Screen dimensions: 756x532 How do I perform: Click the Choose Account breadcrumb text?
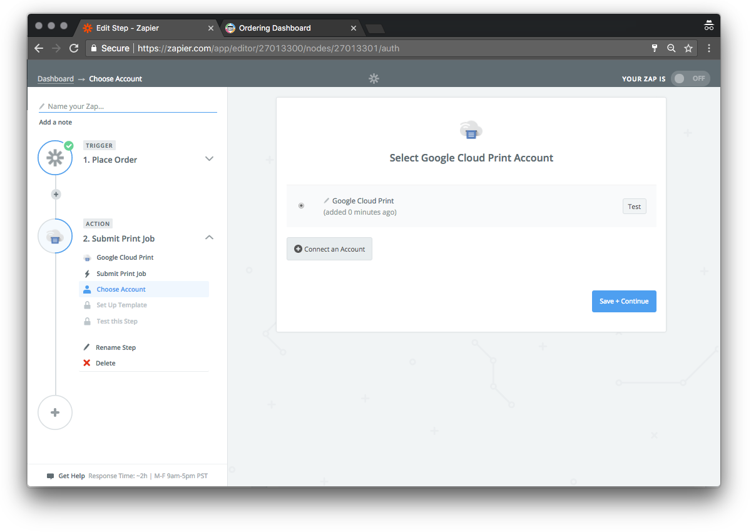116,79
